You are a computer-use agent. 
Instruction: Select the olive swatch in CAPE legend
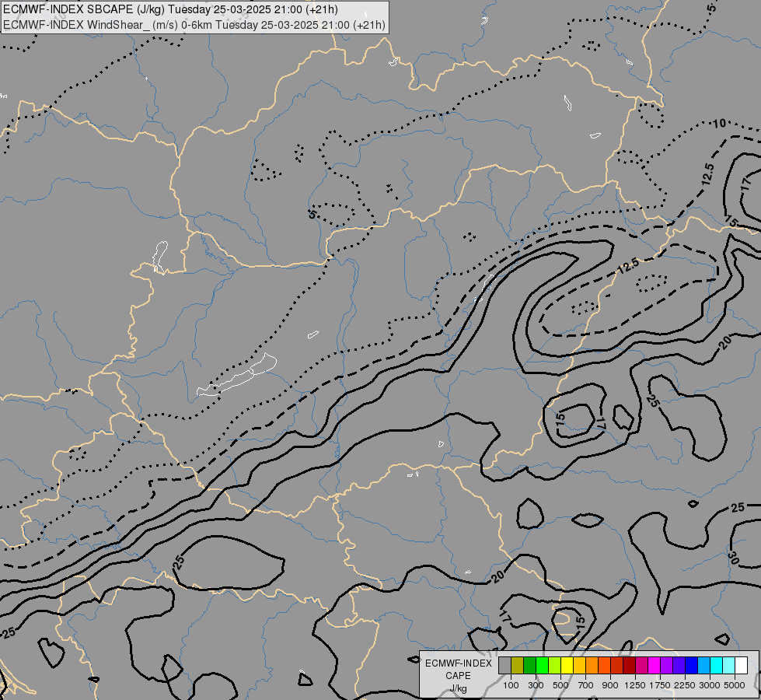coord(518,665)
